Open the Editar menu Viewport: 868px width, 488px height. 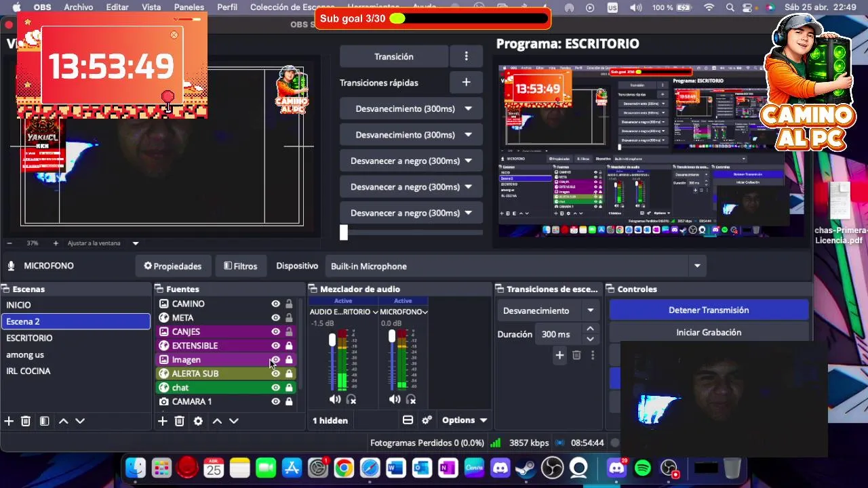click(117, 7)
